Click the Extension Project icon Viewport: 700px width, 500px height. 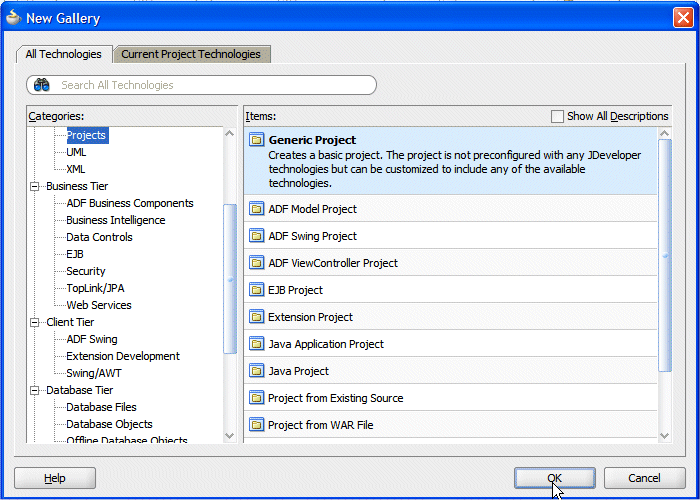[257, 317]
